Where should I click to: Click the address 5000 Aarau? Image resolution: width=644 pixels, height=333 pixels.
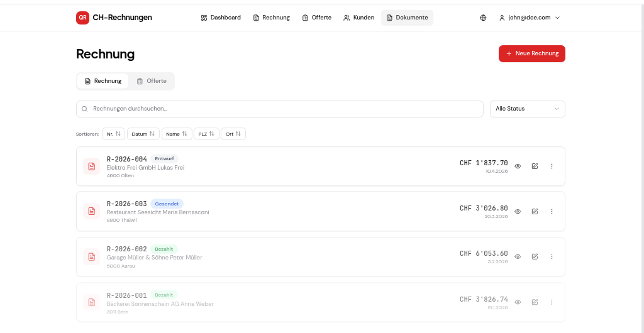pos(121,266)
